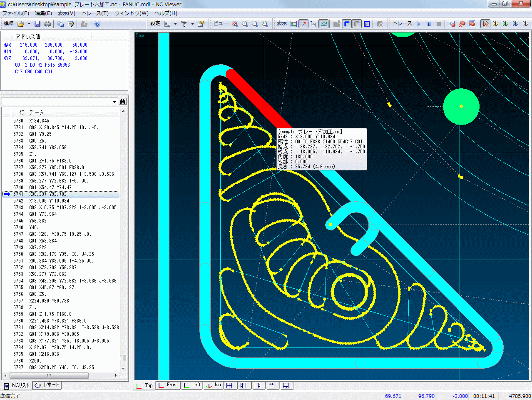Open the filter funnel dropdown arrow
532x400 pixels.
pos(192,24)
